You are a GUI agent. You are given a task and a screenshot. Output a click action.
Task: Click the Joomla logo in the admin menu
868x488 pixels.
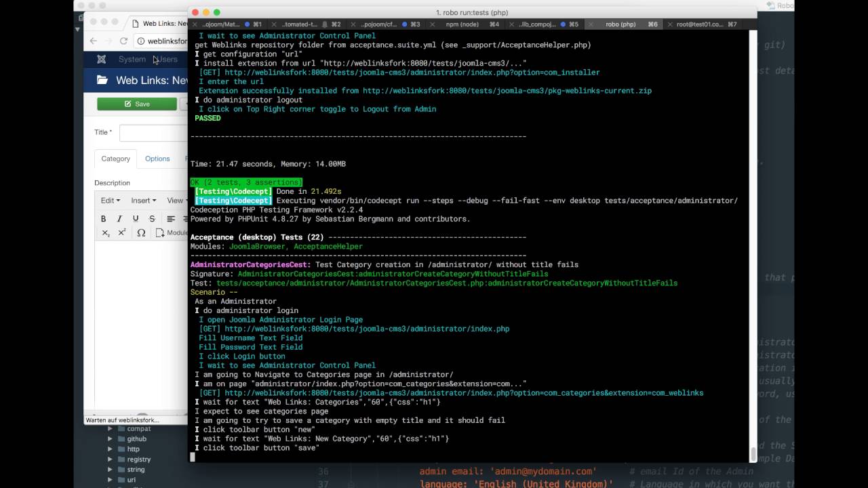click(101, 60)
